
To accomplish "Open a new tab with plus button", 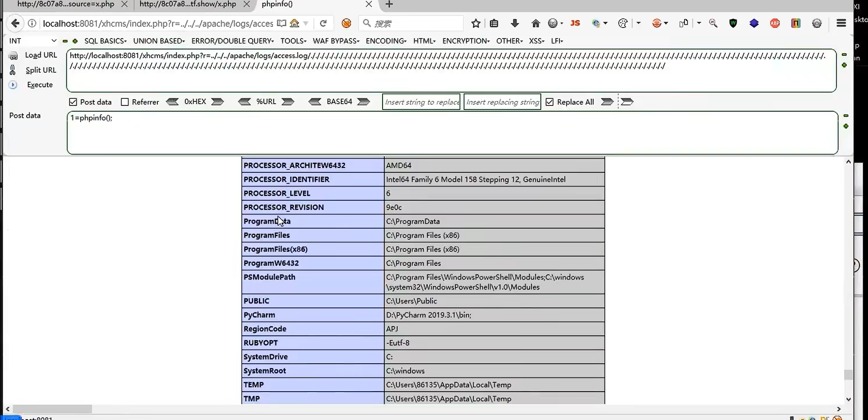I will [x=389, y=4].
